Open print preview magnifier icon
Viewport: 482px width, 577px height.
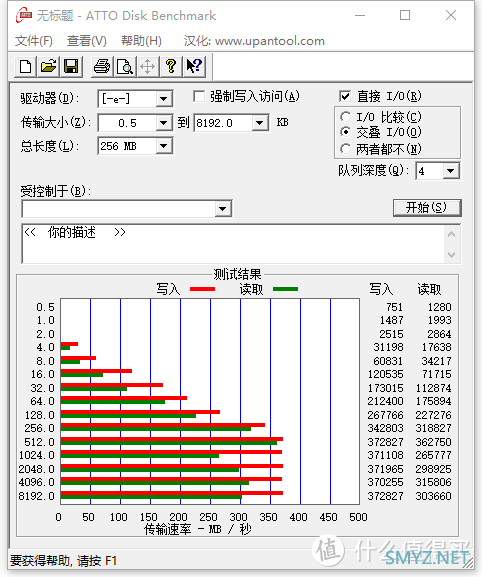coord(125,67)
